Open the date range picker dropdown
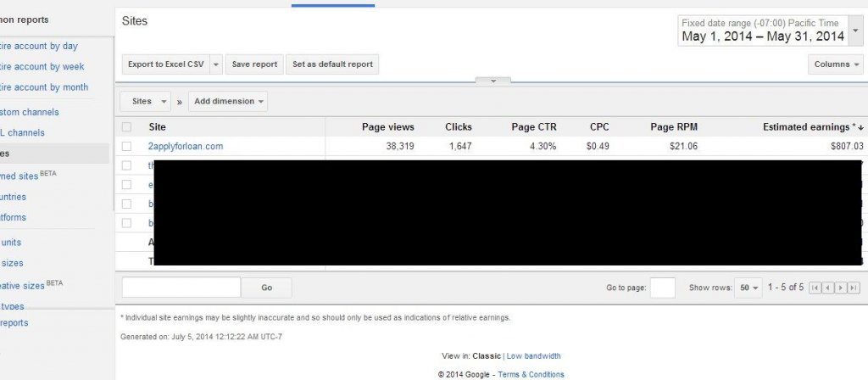 coord(856,31)
